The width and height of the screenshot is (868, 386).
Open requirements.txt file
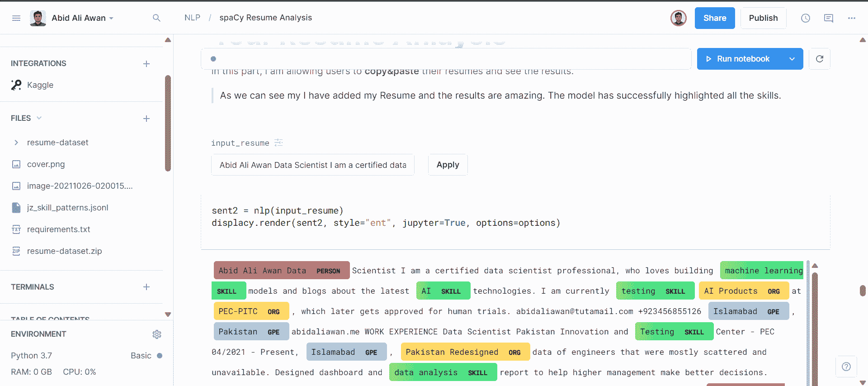click(58, 229)
